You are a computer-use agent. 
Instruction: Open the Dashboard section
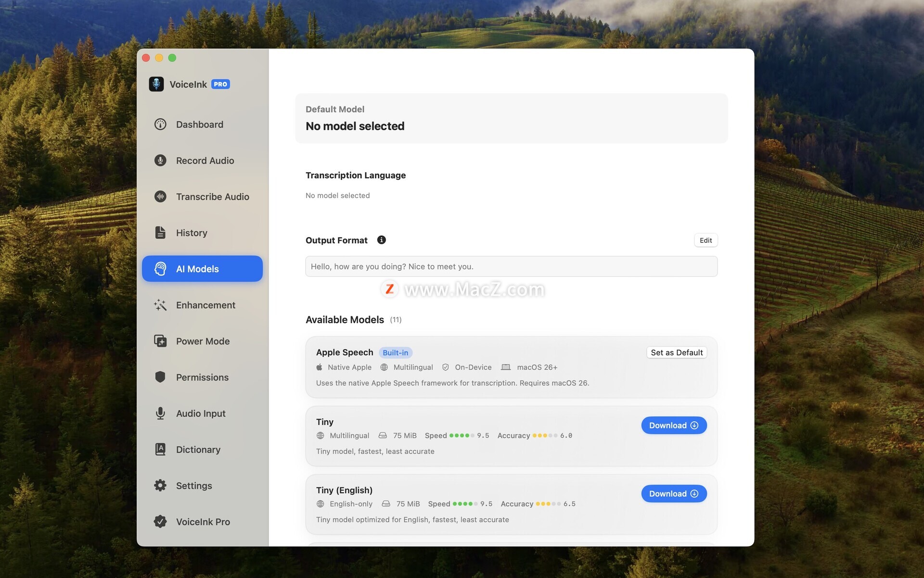coord(202,125)
